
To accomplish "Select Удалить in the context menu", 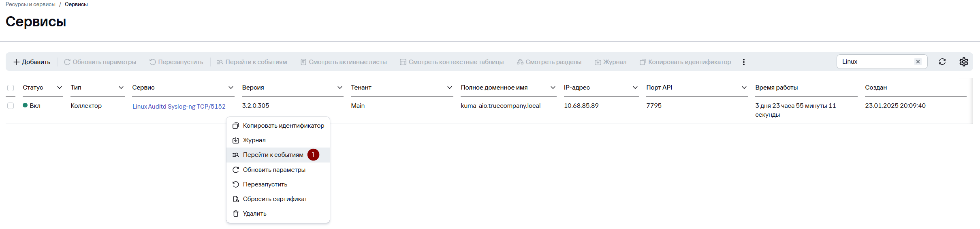I will coord(254,214).
